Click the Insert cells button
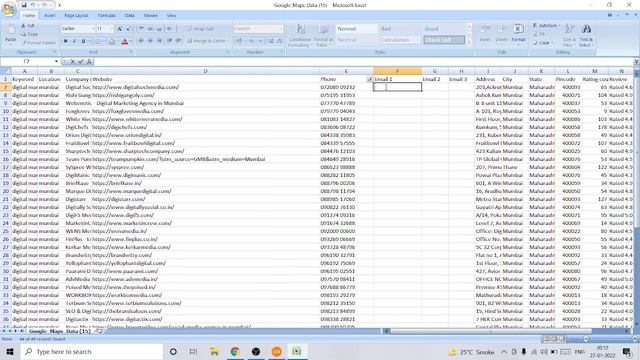Image resolution: width=640 pixels, height=360 pixels. click(x=485, y=35)
